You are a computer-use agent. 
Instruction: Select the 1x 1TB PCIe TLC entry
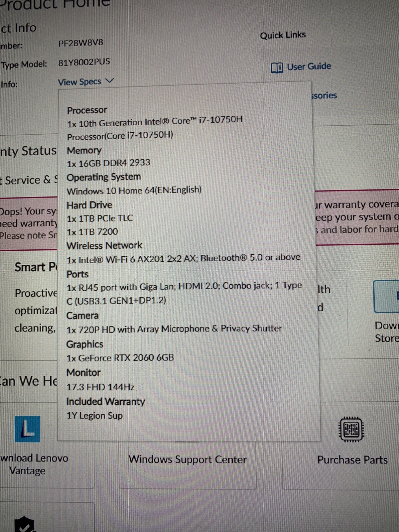[x=100, y=218]
